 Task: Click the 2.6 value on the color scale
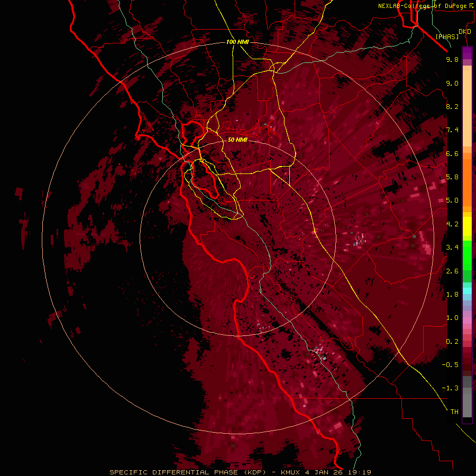pyautogui.click(x=452, y=271)
